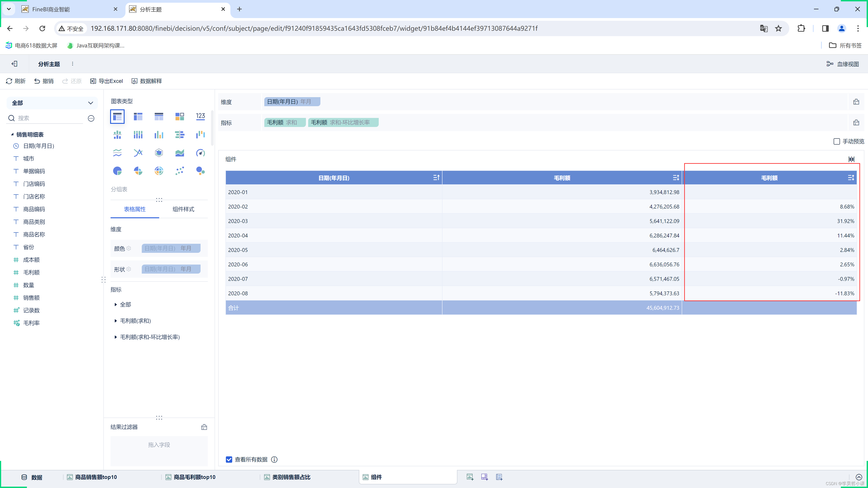Expand the 毛利额(求和-环比增长率) section
This screenshot has width=868, height=488.
click(116, 337)
